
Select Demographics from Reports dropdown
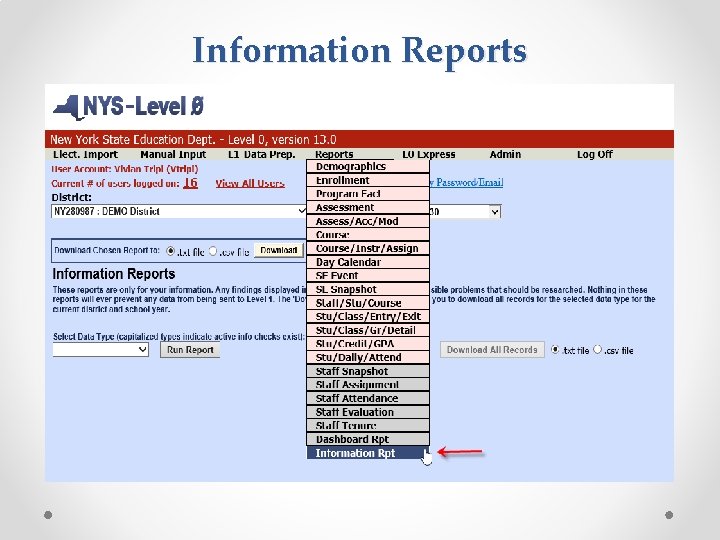(368, 166)
